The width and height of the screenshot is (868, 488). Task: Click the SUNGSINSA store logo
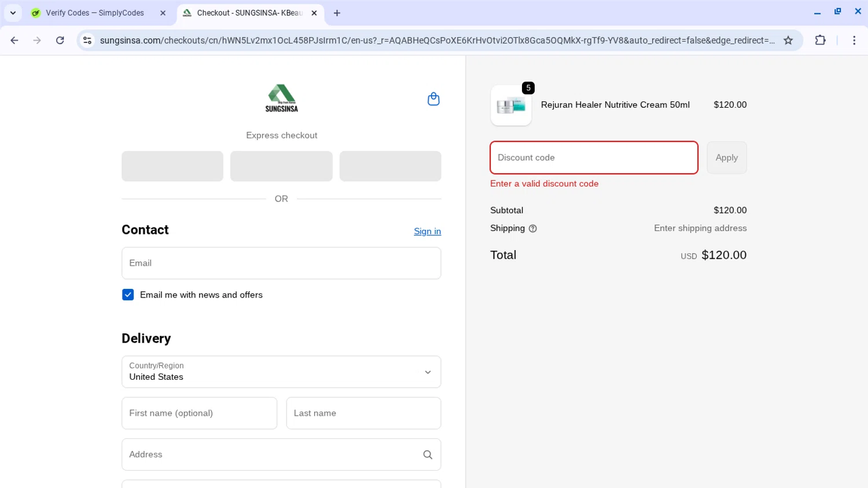coord(282,98)
